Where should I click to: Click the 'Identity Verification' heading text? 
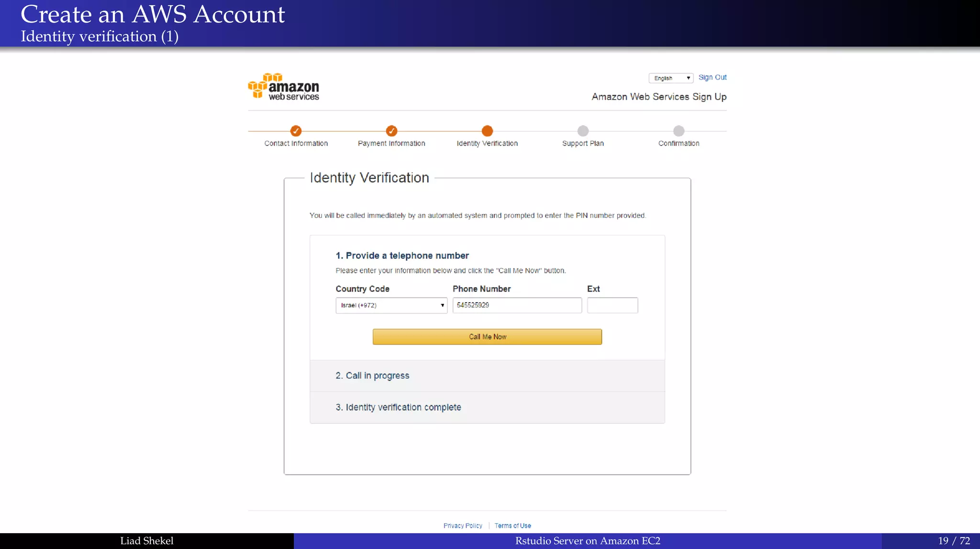pyautogui.click(x=369, y=178)
